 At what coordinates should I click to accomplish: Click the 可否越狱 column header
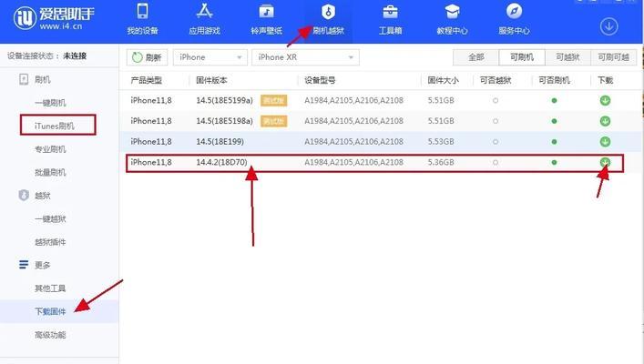(496, 80)
